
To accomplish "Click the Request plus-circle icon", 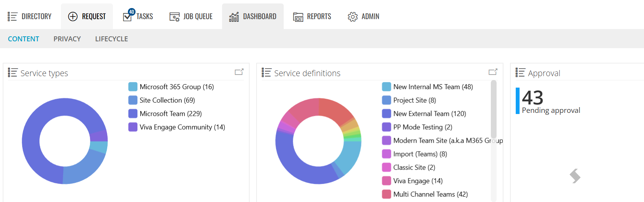I will [x=73, y=16].
